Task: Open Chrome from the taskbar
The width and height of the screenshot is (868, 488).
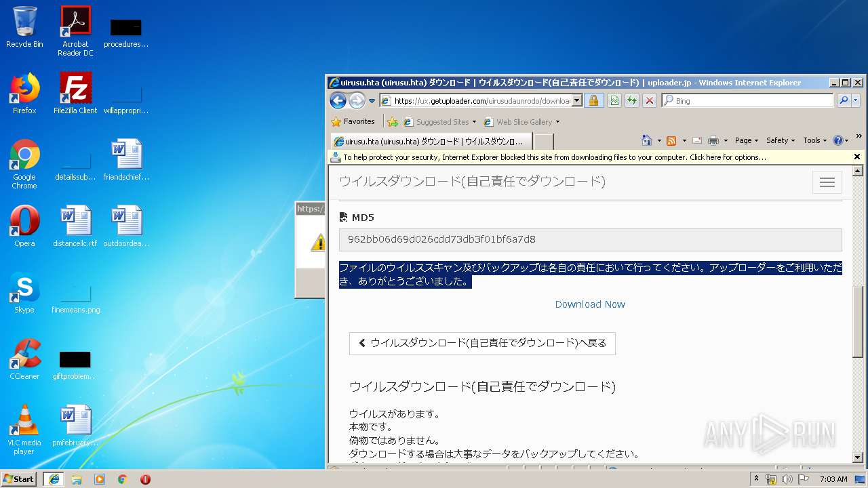Action: [122, 479]
